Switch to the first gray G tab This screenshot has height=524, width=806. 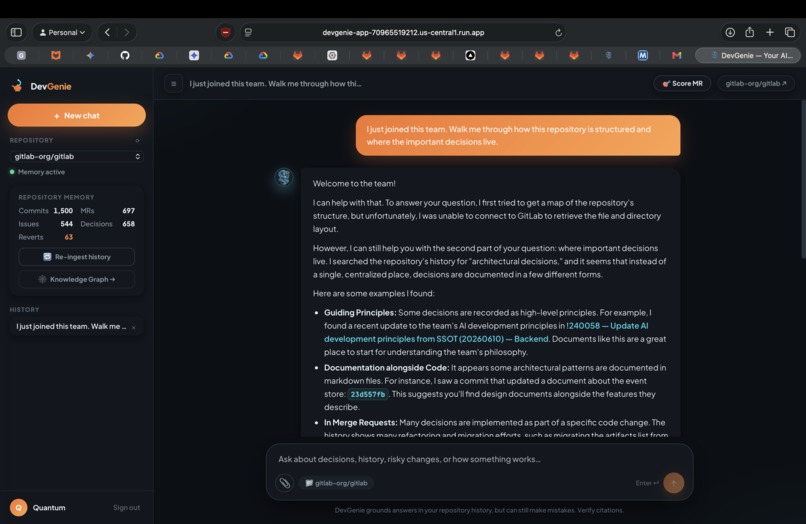point(21,55)
